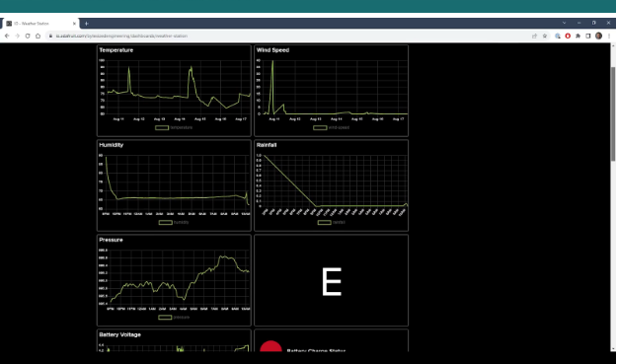Share this page using the share icon
The height and width of the screenshot is (364, 617).
pyautogui.click(x=534, y=36)
